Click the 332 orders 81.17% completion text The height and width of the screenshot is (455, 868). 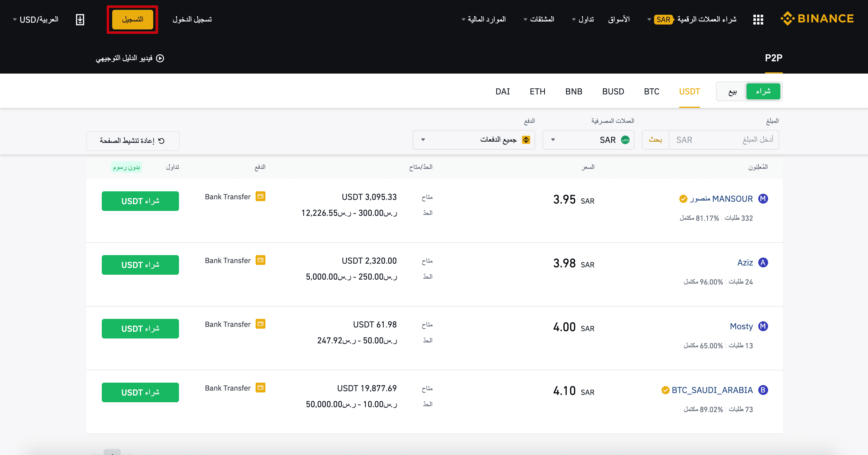(716, 218)
